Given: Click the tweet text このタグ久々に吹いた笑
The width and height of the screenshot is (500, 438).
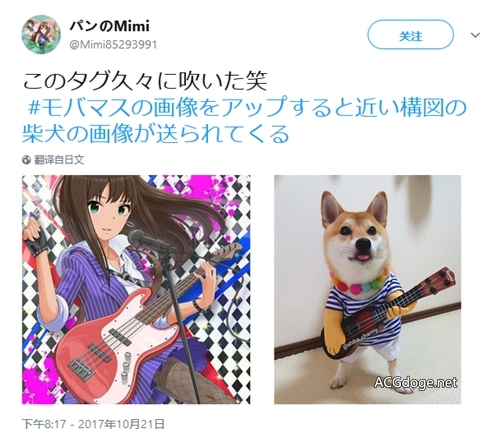Looking at the screenshot, I should [145, 81].
